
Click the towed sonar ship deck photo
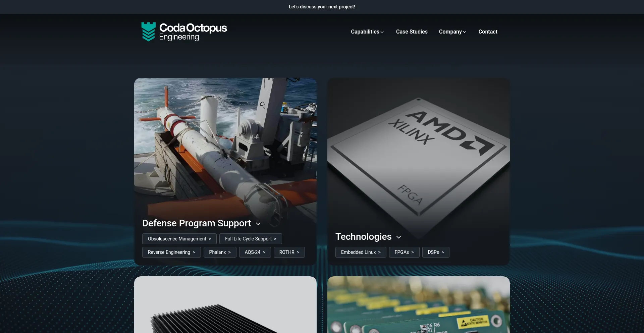pyautogui.click(x=225, y=144)
